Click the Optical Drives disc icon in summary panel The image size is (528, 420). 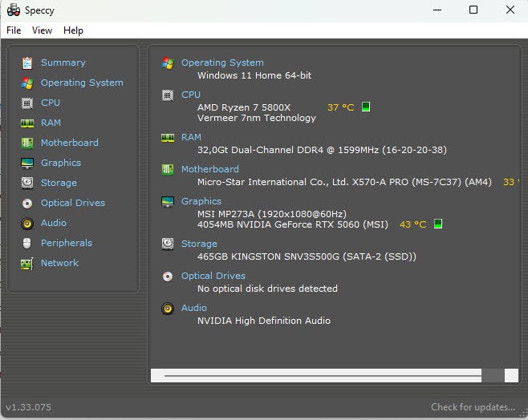(168, 277)
